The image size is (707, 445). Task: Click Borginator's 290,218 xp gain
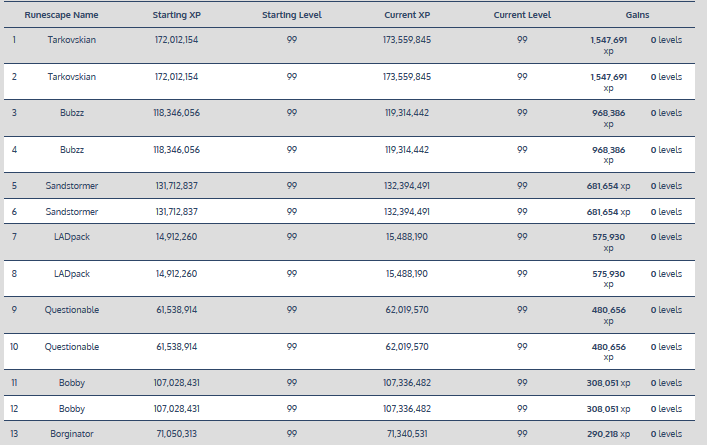[x=609, y=432]
